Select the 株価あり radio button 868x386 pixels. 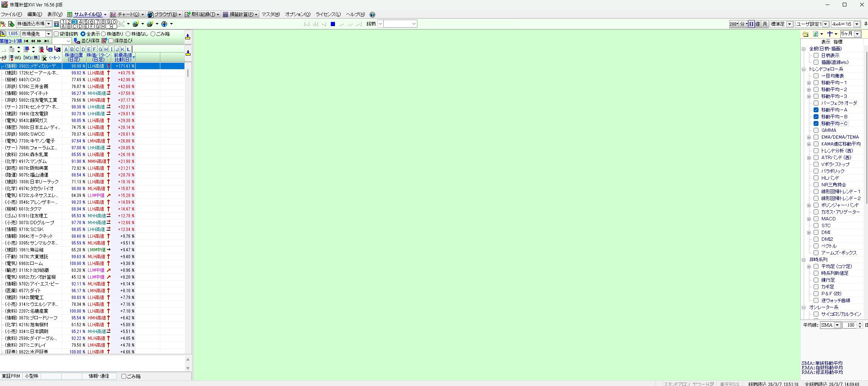[x=104, y=34]
